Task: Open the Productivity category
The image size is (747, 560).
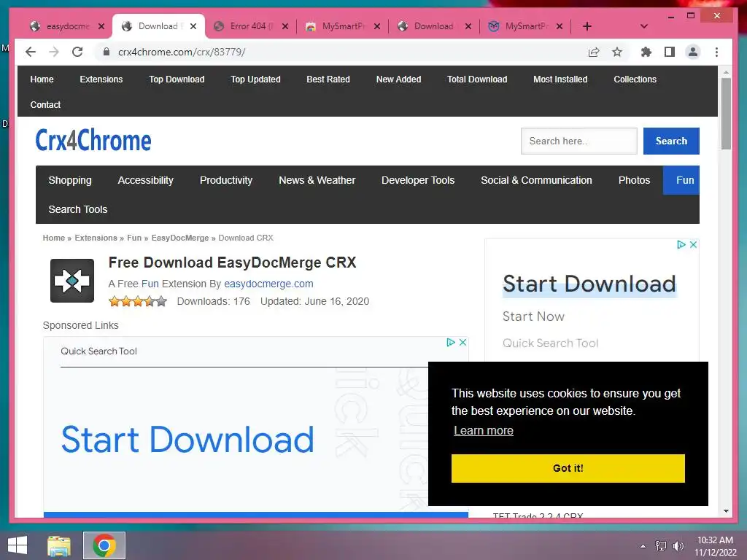Action: (226, 180)
